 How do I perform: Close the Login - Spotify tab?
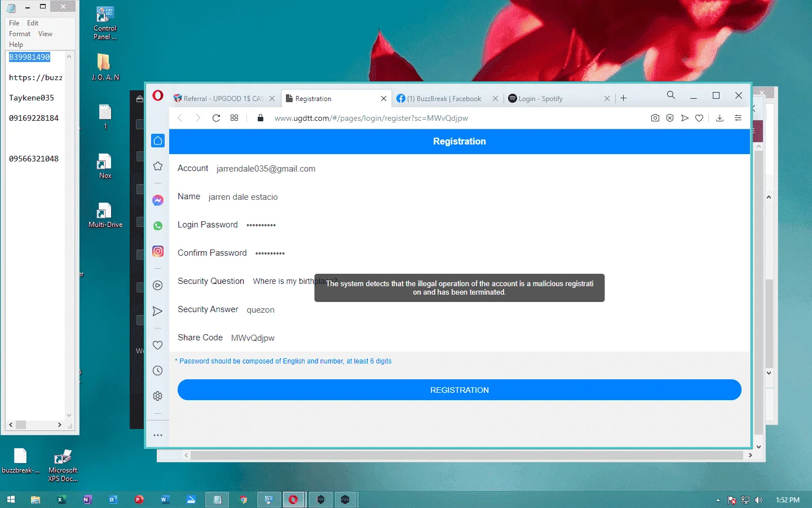click(x=607, y=98)
